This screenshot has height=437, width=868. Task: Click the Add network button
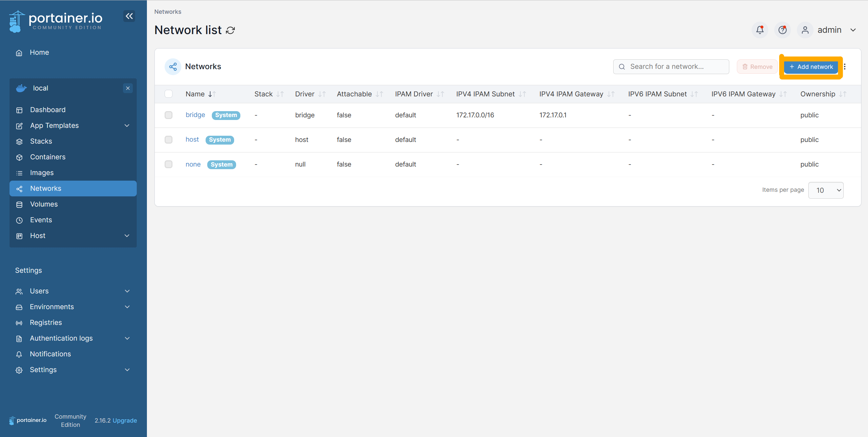click(811, 67)
